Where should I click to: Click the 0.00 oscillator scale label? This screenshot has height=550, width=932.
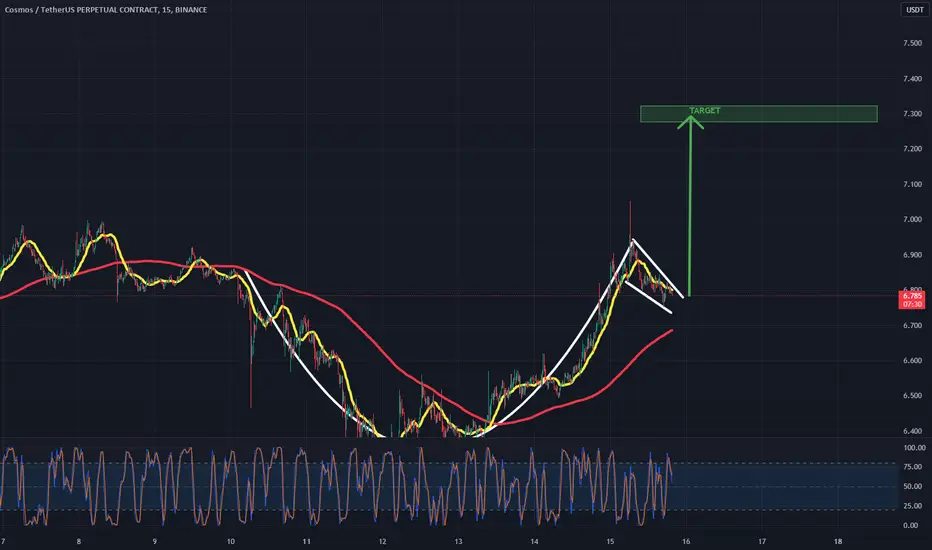[911, 526]
